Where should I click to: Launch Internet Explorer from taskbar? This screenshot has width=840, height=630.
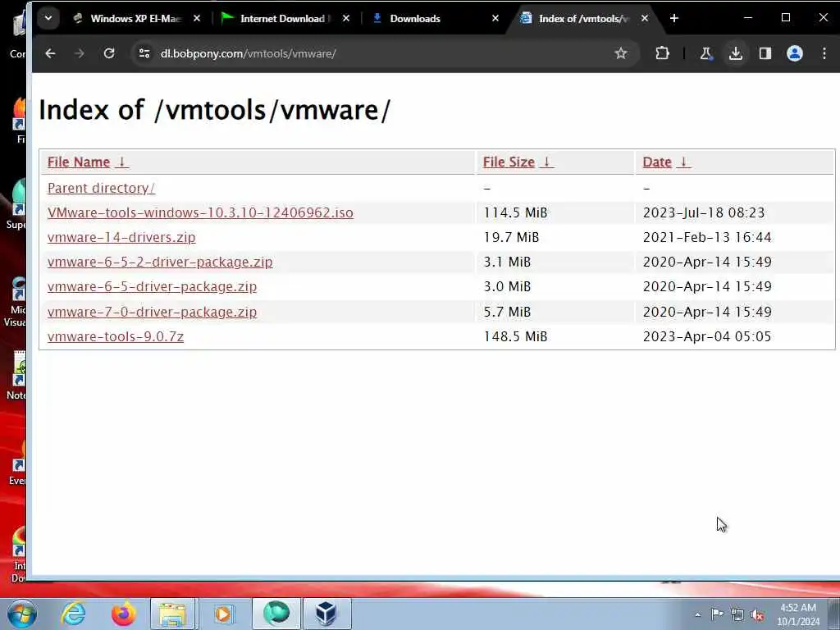coord(73,614)
